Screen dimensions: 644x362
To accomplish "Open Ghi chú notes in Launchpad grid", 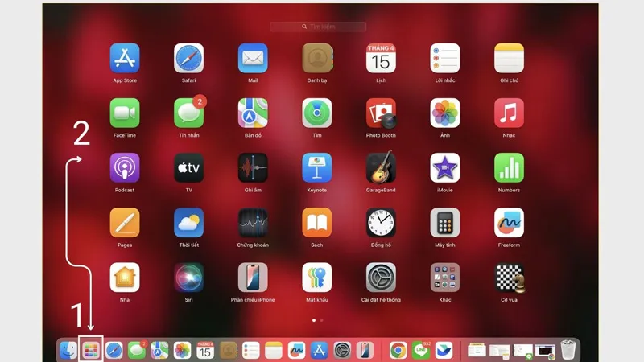I will 509,58.
